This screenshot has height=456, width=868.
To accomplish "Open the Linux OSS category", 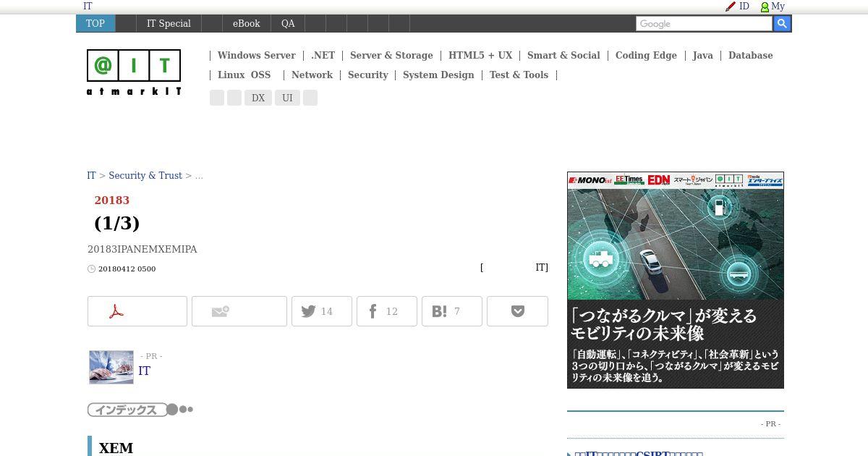I will coord(244,75).
